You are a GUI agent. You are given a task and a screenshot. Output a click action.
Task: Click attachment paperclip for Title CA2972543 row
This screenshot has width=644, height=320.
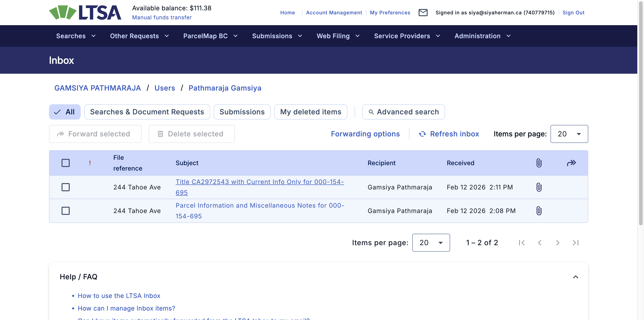coord(539,187)
